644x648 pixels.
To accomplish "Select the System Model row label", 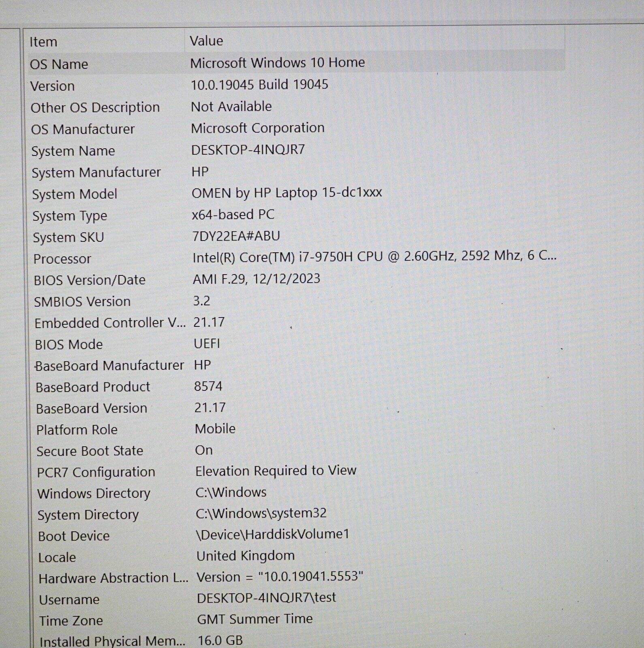I will click(x=75, y=194).
